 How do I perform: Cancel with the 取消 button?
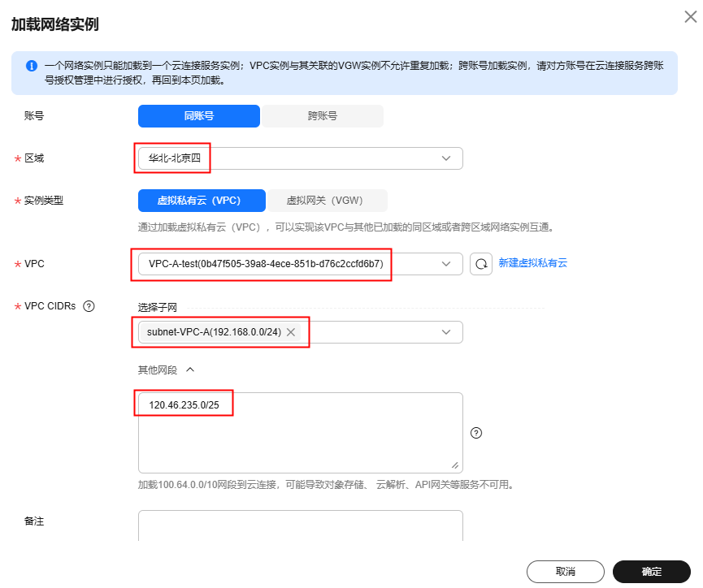click(x=566, y=572)
